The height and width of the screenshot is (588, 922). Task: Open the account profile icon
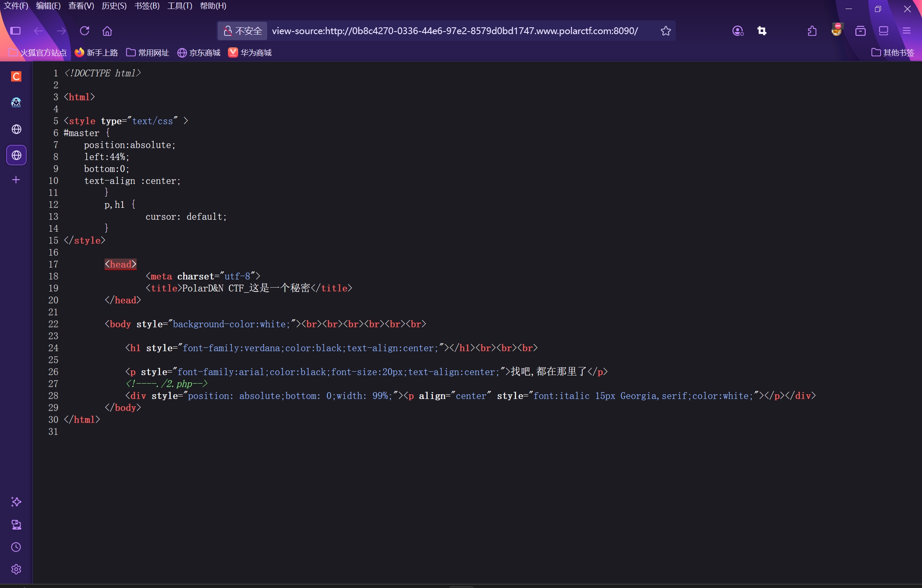738,31
